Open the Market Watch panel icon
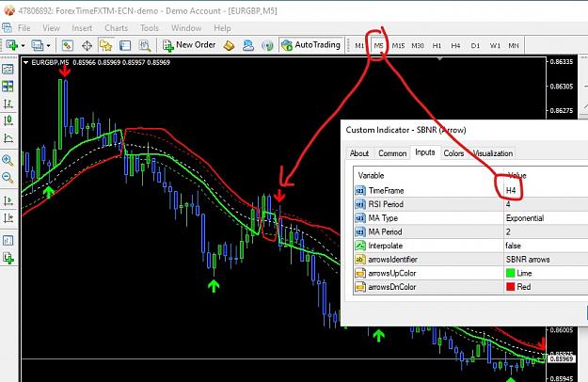 (x=67, y=45)
